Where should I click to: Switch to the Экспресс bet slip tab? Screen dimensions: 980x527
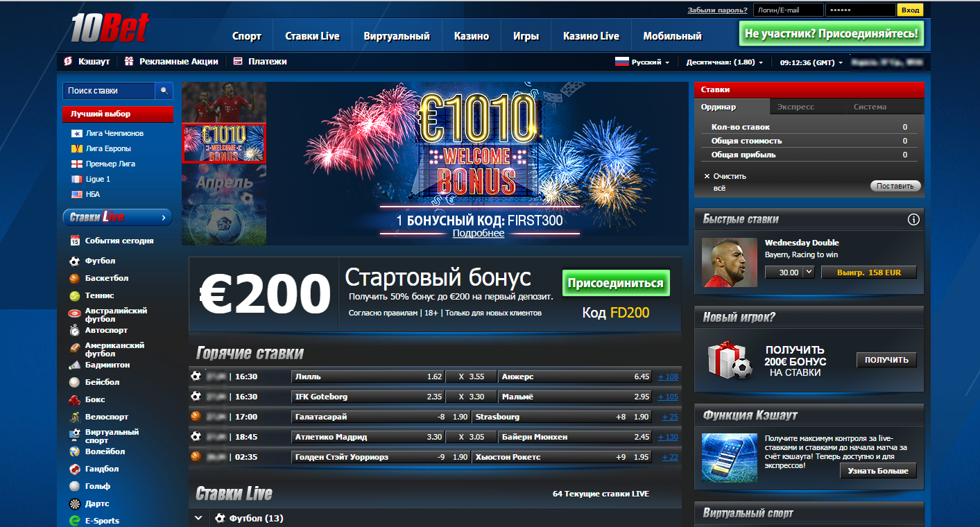(796, 107)
